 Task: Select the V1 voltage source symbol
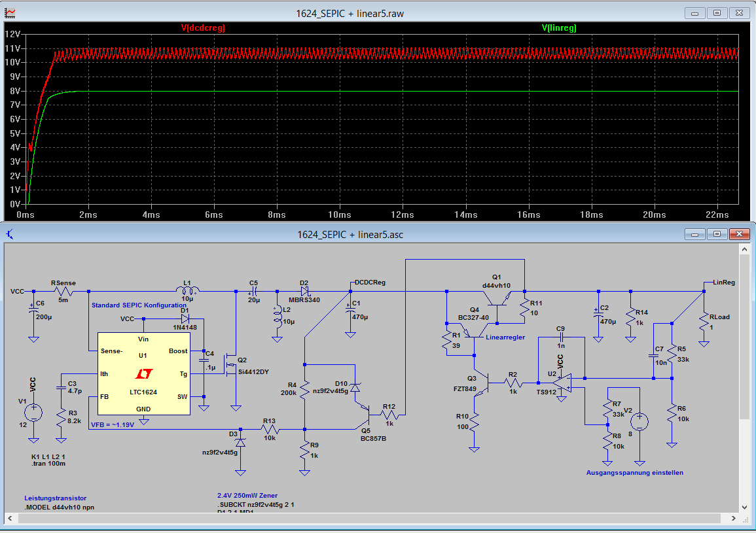33,413
